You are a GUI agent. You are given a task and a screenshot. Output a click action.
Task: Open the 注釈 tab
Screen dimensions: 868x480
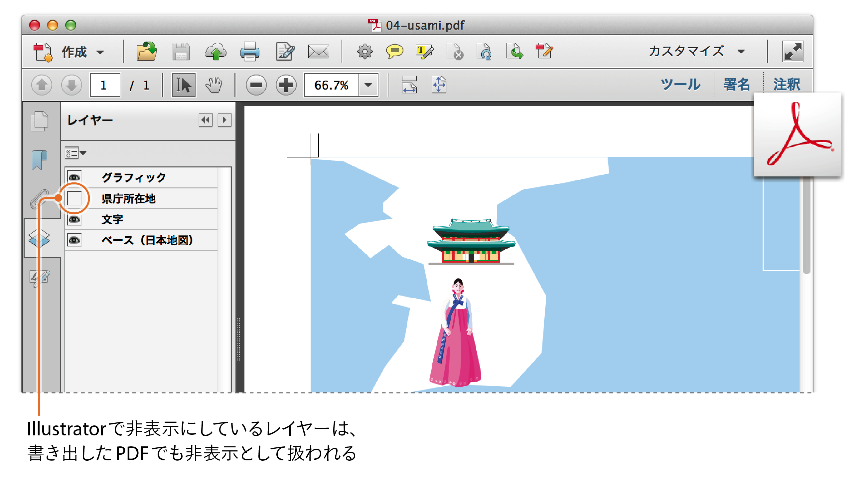point(787,84)
